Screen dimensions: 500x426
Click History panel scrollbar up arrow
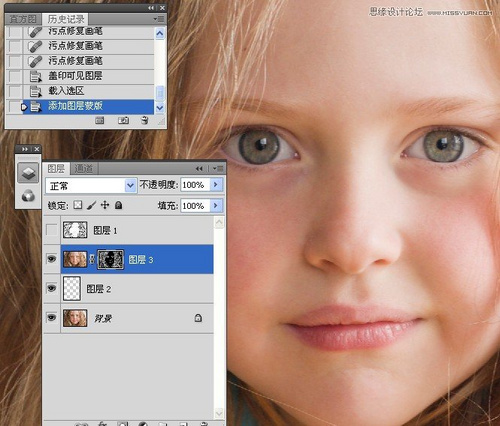click(x=160, y=33)
